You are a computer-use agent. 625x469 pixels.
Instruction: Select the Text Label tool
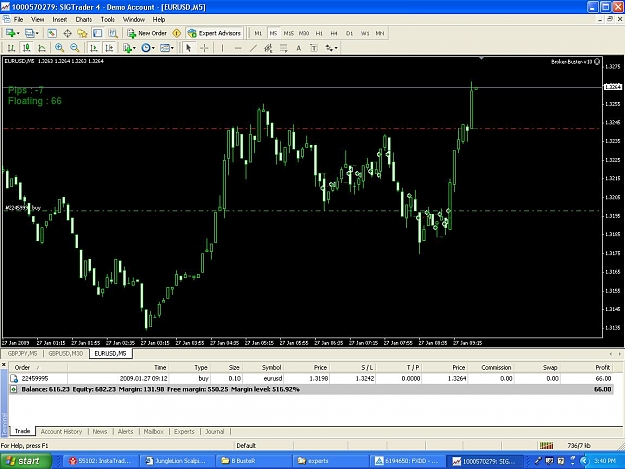314,48
